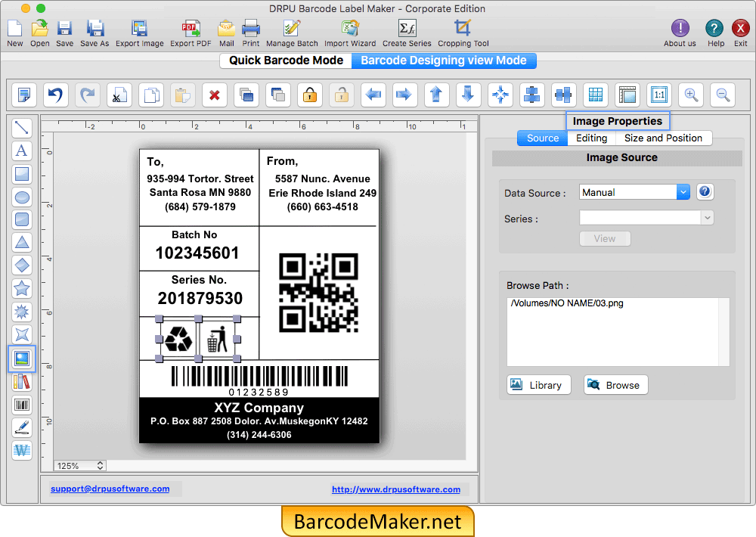Viewport: 756px width, 537px height.
Task: Switch to Barcode Designing view Mode
Action: [x=444, y=61]
